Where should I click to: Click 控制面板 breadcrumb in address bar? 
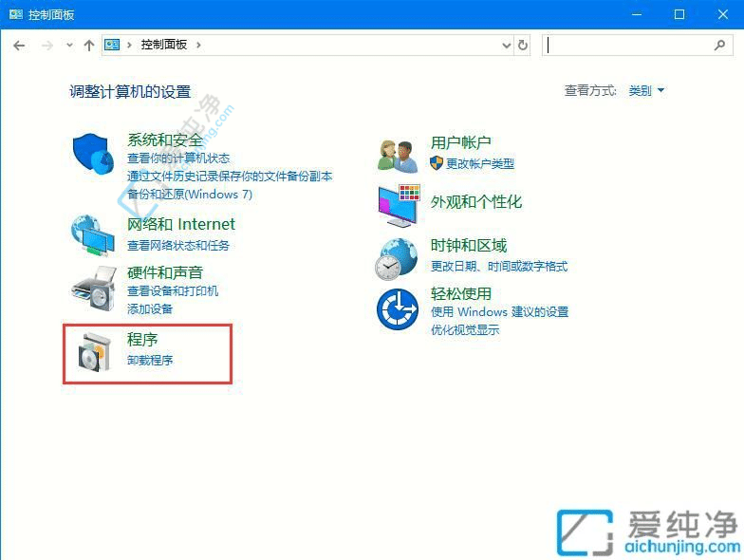tap(163, 45)
